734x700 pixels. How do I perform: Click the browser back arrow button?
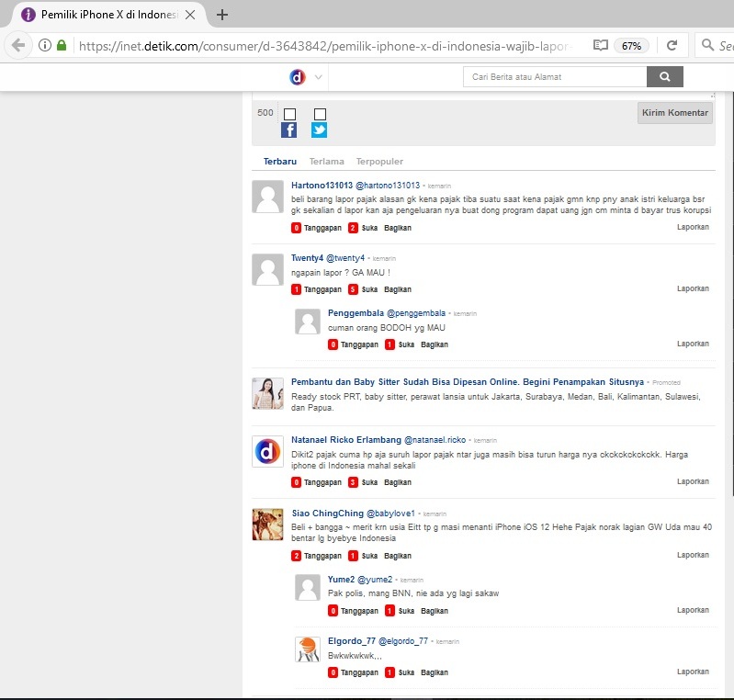pyautogui.click(x=18, y=45)
